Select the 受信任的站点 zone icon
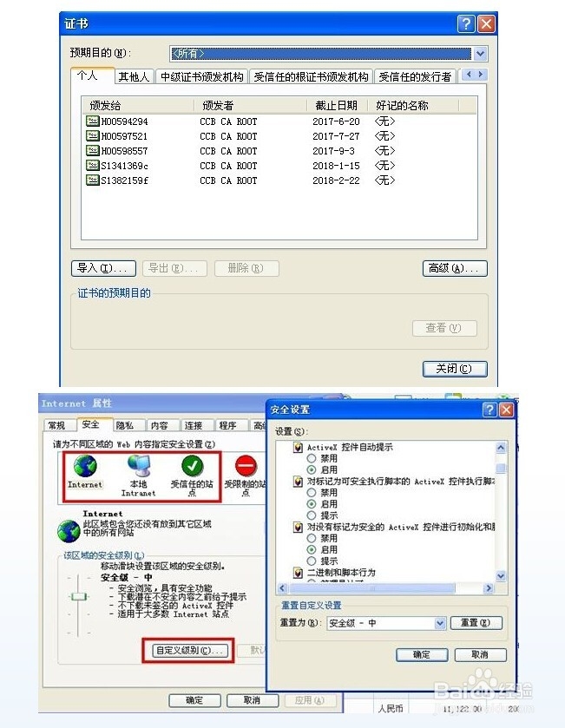The height and width of the screenshot is (728, 565). (192, 466)
